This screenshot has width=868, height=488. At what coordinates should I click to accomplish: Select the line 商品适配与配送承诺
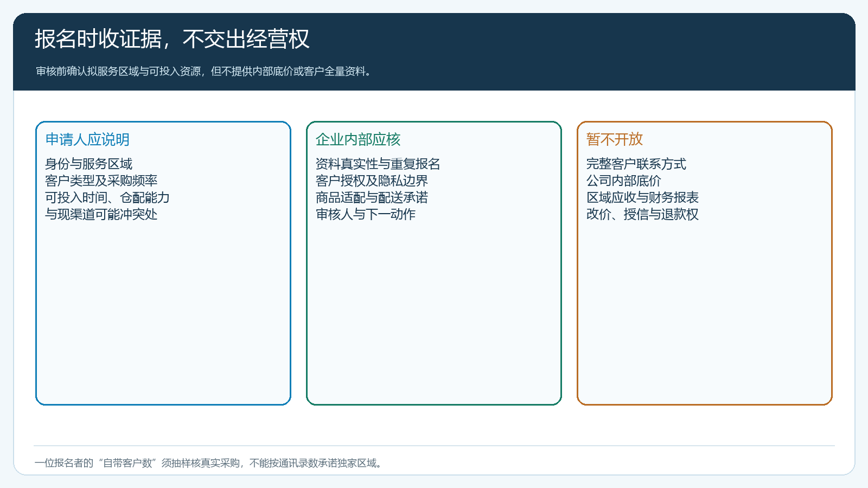[372, 197]
